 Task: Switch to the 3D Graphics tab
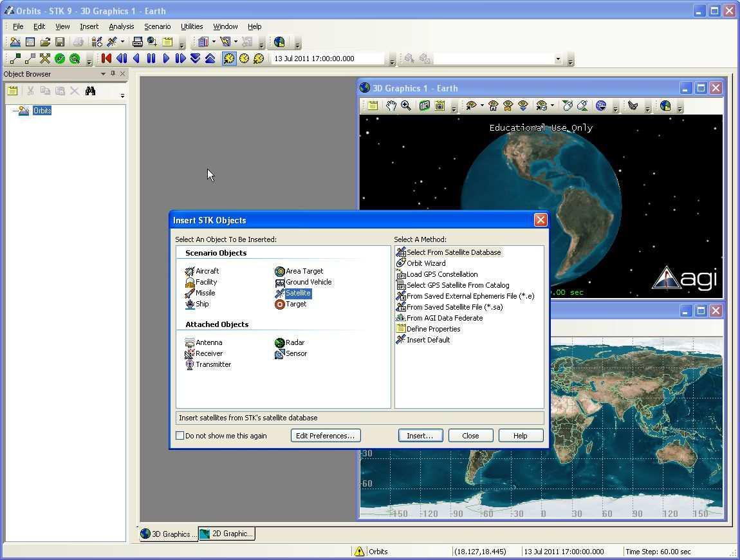(x=169, y=534)
